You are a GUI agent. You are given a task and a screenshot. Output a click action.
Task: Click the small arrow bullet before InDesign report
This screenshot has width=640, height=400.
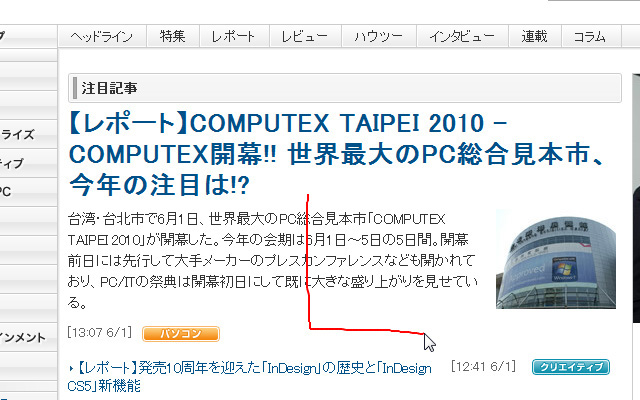coord(71,369)
